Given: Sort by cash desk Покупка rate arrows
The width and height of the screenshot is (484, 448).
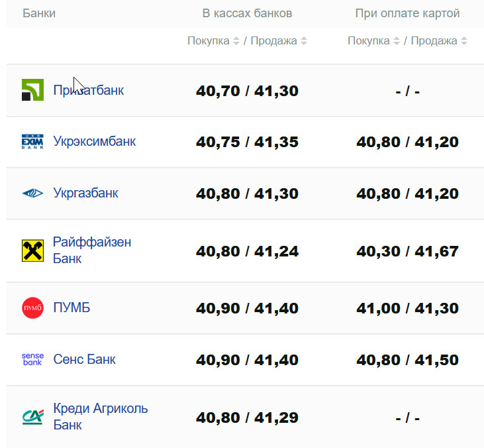Looking at the screenshot, I should [x=236, y=41].
